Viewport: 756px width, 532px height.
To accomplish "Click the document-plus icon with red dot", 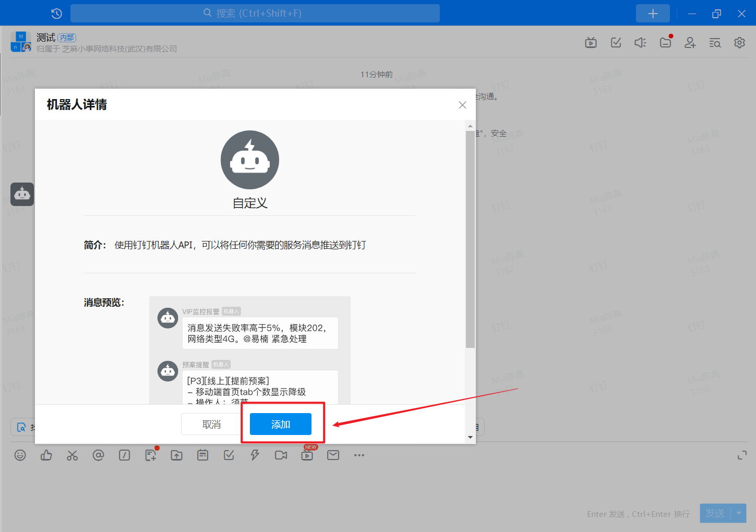I will click(151, 455).
